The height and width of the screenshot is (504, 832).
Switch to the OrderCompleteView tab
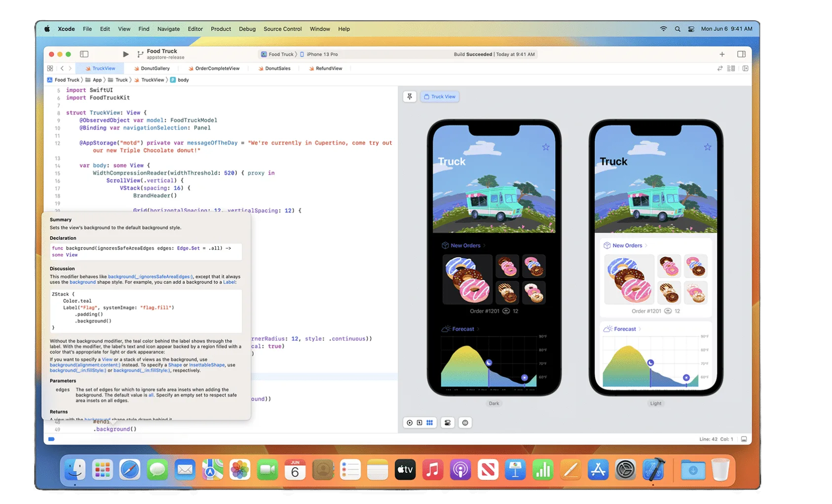[214, 69]
